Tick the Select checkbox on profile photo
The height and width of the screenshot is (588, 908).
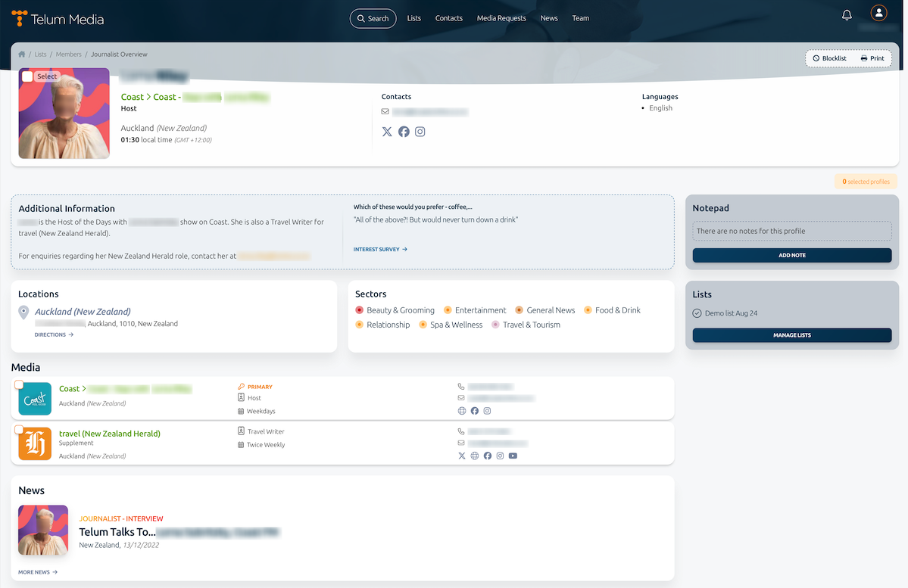pyautogui.click(x=28, y=76)
